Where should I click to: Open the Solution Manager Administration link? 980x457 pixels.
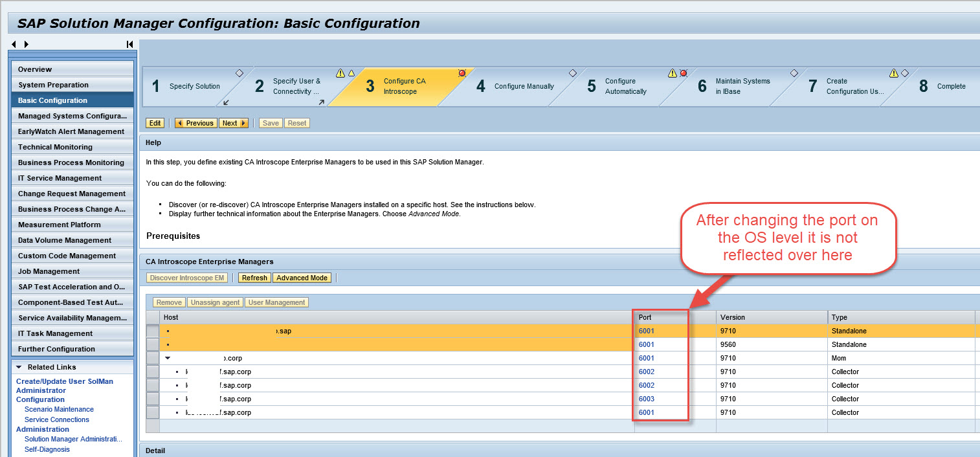coord(73,439)
